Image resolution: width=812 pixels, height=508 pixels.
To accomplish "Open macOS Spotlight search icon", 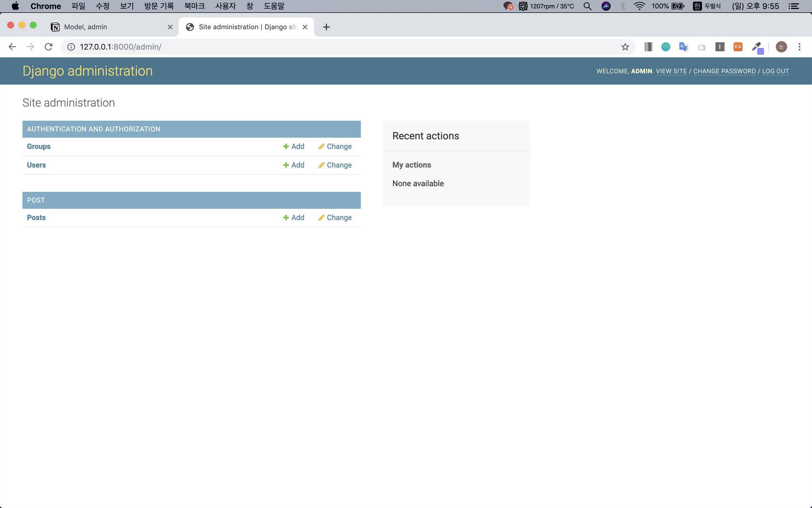I will point(587,6).
